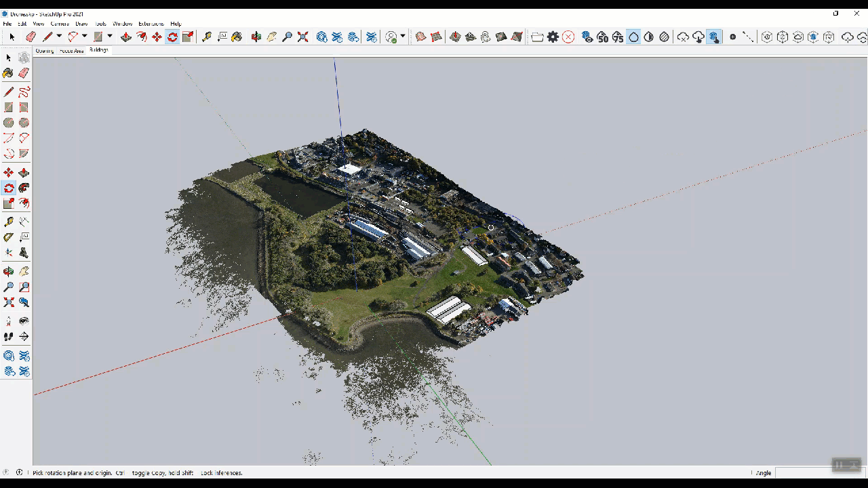
Task: Expand the Rectangle tool dropdown
Action: (x=109, y=37)
